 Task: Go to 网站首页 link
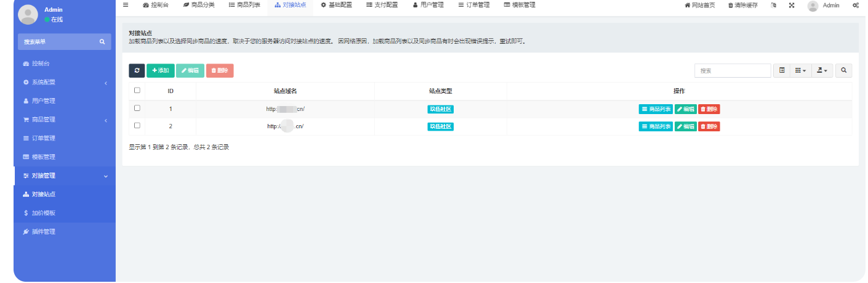tap(700, 5)
